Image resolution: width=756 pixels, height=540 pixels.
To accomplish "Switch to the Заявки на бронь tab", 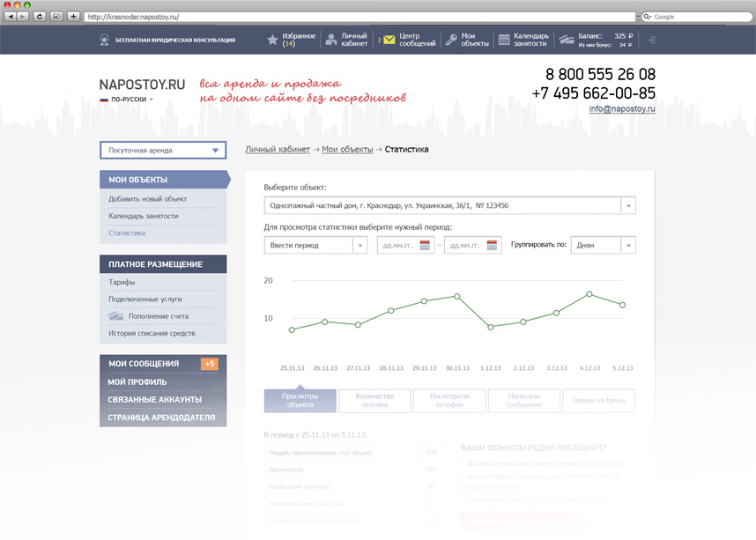I will [599, 400].
